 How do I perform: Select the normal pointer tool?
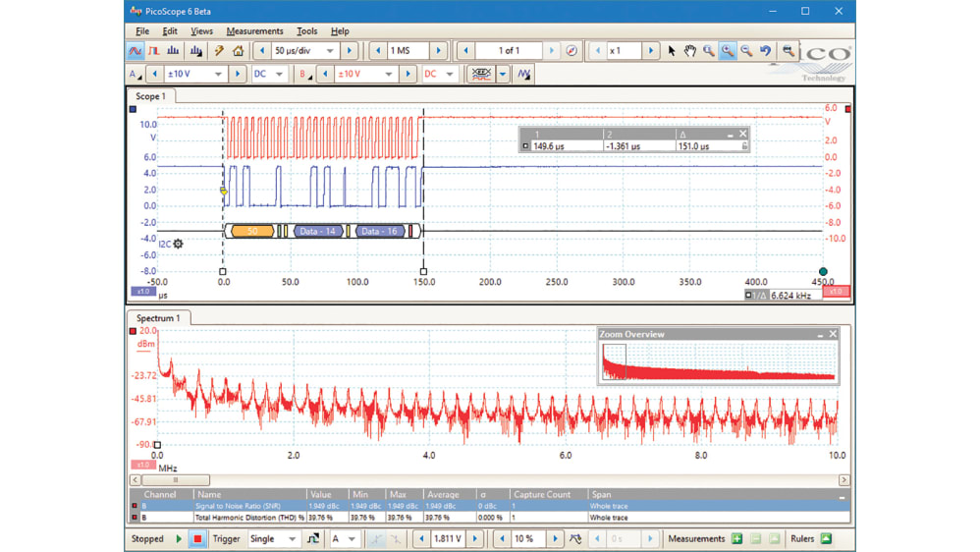coord(672,51)
